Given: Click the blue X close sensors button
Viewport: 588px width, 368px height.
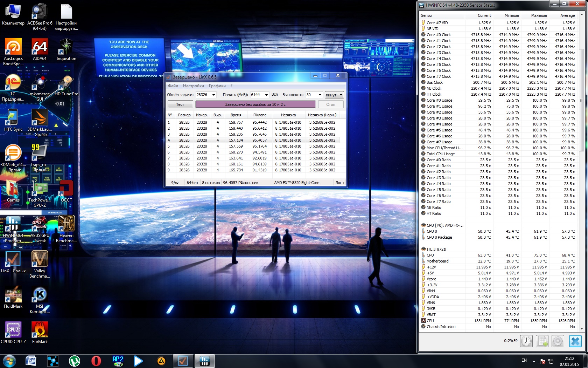Looking at the screenshot, I should point(575,341).
